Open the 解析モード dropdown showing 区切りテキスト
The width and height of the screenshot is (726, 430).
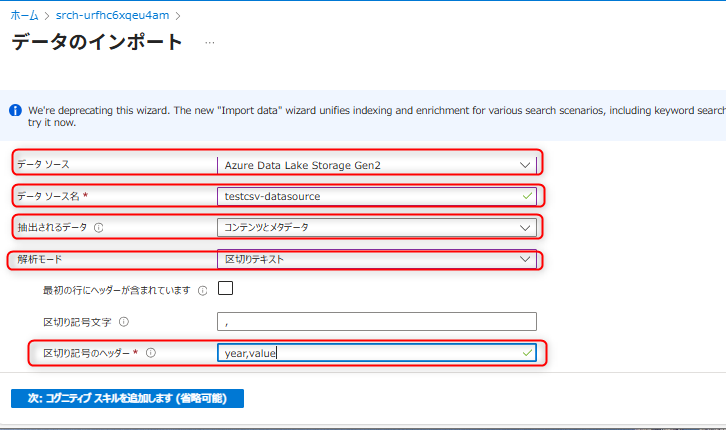tap(376, 259)
